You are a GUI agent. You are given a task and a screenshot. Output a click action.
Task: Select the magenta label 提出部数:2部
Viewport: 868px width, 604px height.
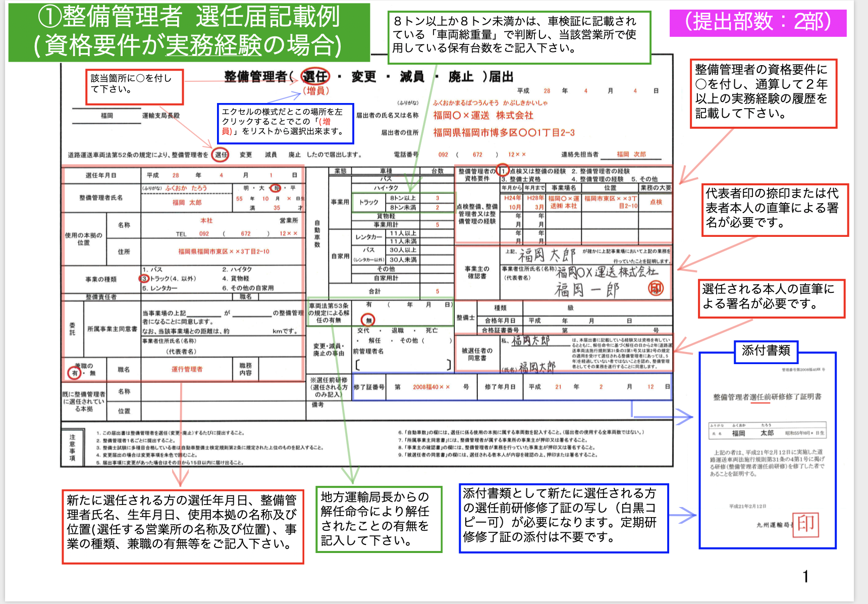[758, 23]
